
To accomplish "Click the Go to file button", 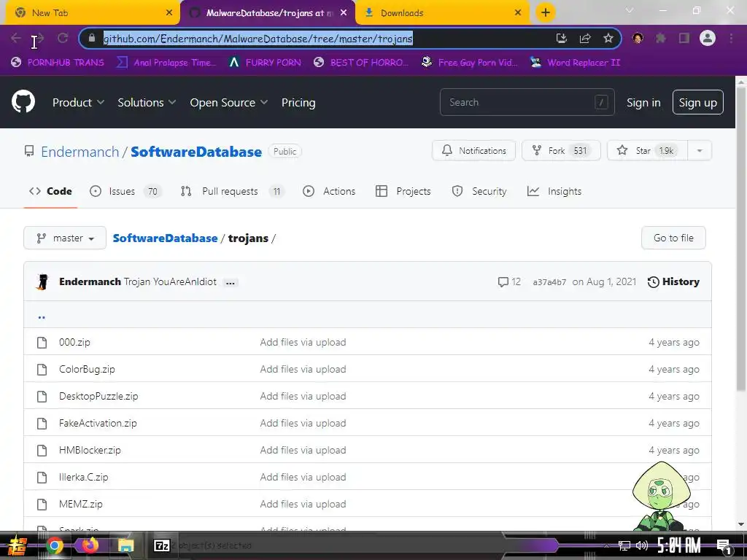I will click(673, 238).
